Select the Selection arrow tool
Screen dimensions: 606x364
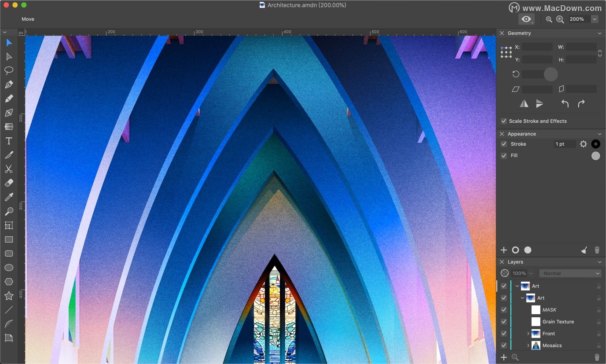click(9, 42)
